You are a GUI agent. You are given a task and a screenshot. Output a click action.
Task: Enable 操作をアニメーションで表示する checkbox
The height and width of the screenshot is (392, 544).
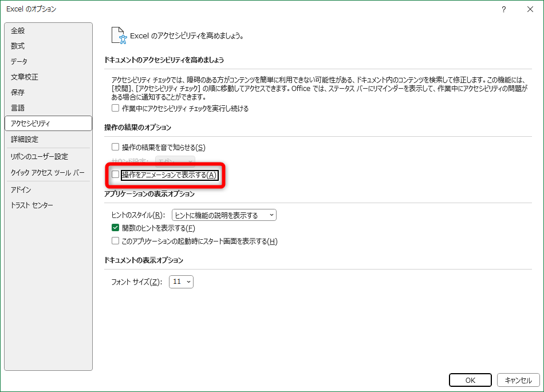point(116,175)
